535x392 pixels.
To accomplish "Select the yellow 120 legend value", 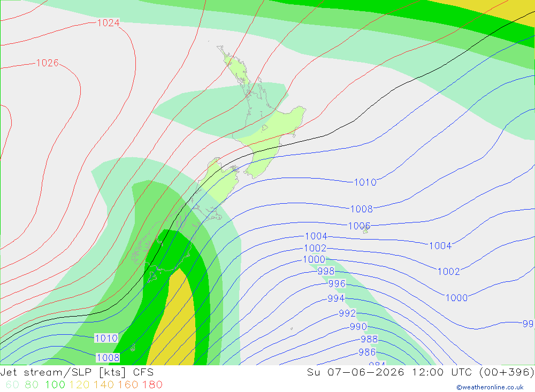I will (x=79, y=385).
